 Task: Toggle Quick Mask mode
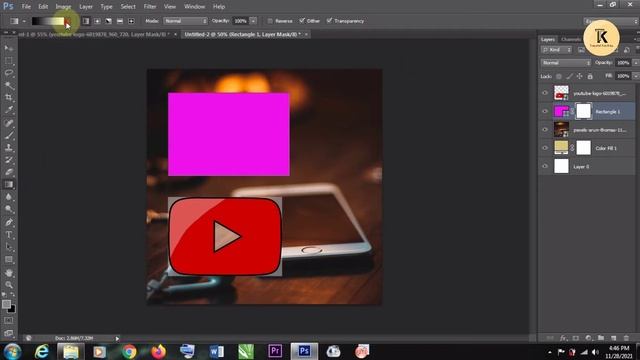click(x=9, y=321)
